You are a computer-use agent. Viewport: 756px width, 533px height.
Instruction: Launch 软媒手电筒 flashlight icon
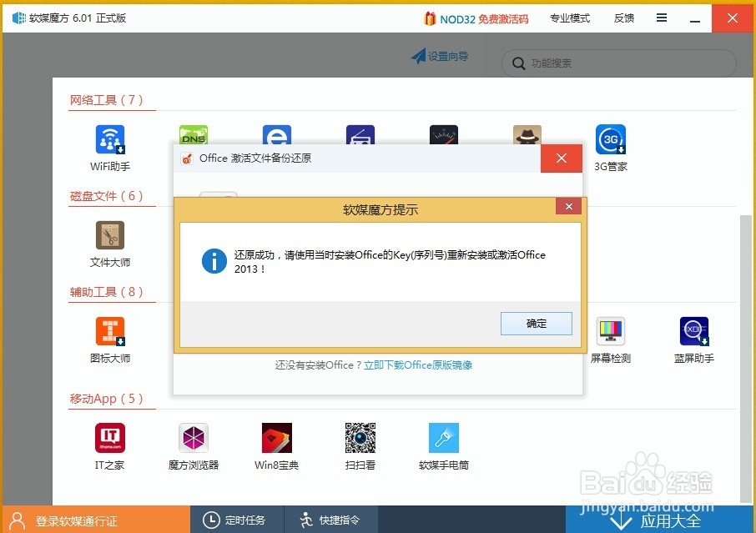[444, 438]
